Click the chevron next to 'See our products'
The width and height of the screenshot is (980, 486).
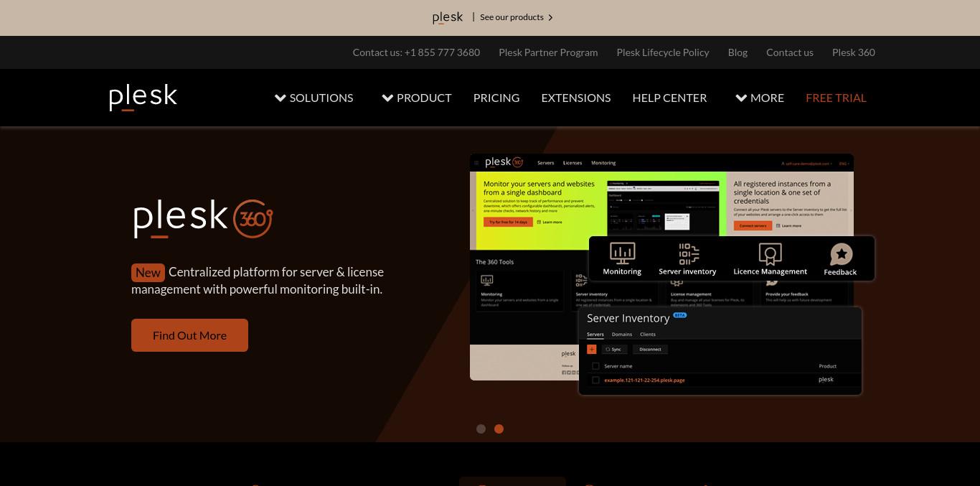tap(550, 18)
